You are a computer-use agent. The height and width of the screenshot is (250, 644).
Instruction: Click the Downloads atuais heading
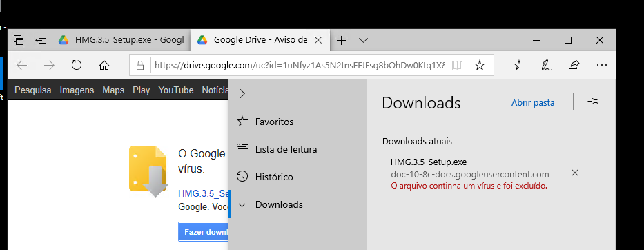click(x=418, y=142)
